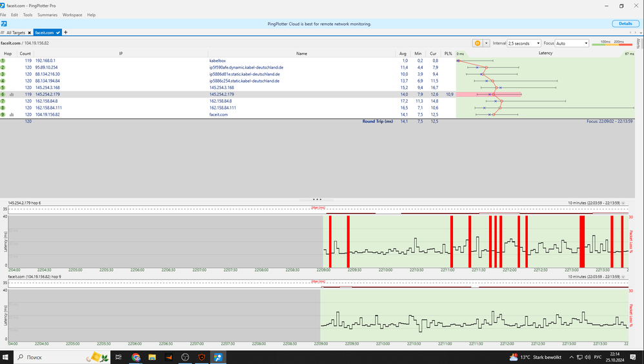Sort the table by the PL% column header
The height and width of the screenshot is (364, 644).
(x=448, y=54)
